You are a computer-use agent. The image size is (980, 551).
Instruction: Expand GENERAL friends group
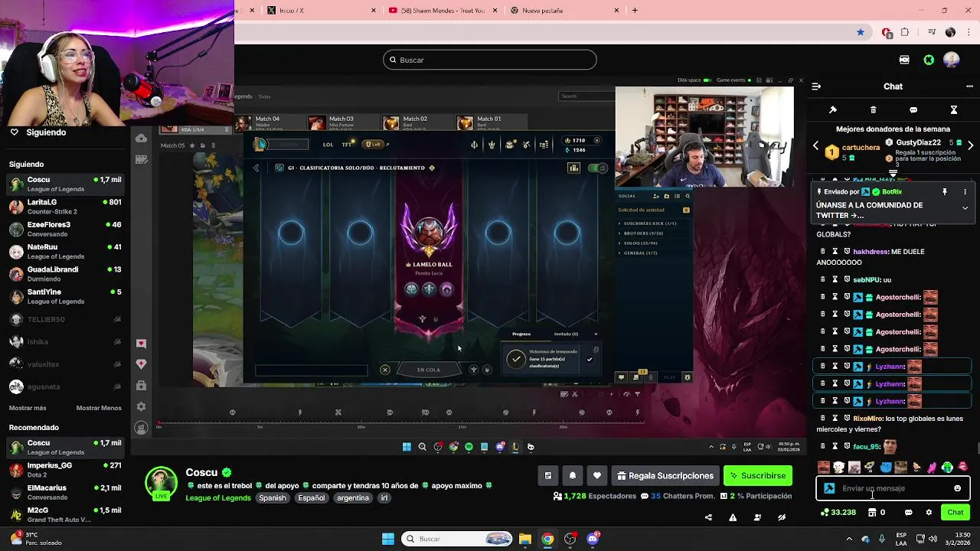(639, 253)
